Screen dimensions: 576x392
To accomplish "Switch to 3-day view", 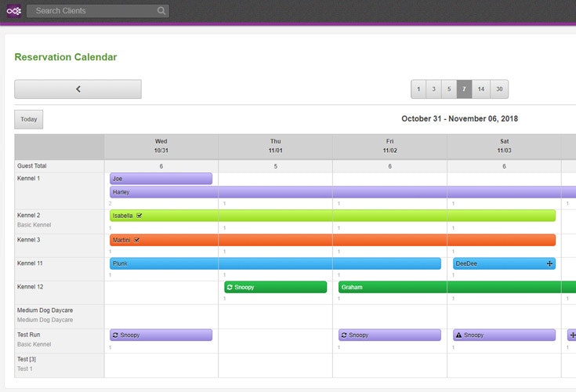I will click(434, 89).
